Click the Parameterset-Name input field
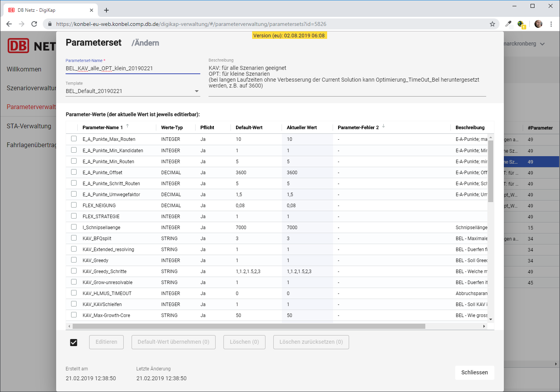 (133, 68)
